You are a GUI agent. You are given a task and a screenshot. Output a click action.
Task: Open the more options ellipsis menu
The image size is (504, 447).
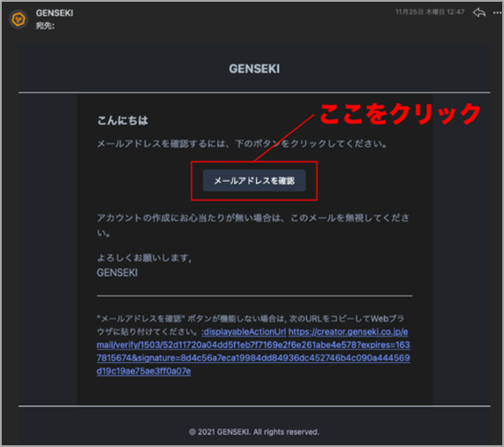point(497,13)
